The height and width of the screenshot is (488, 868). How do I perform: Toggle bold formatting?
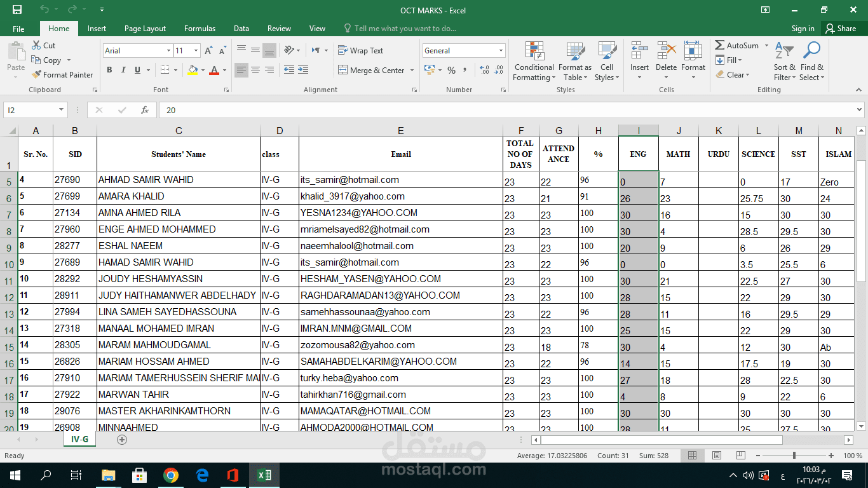(x=109, y=70)
